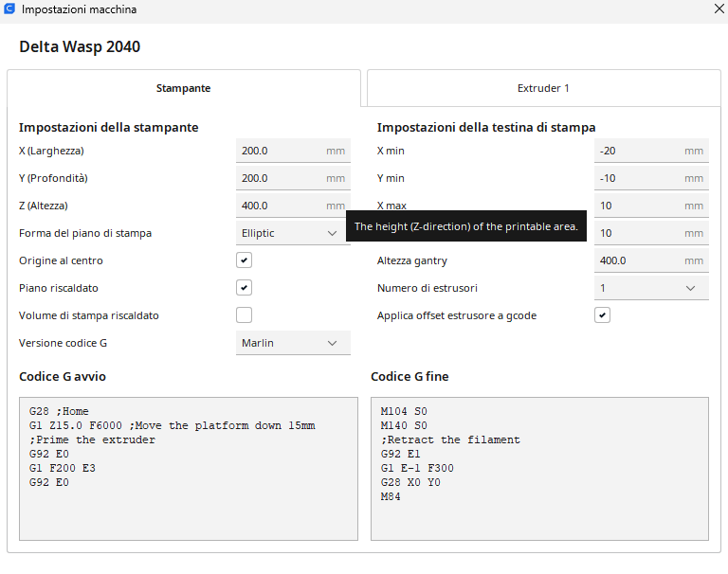Toggle Origine al centro checkbox

245,260
